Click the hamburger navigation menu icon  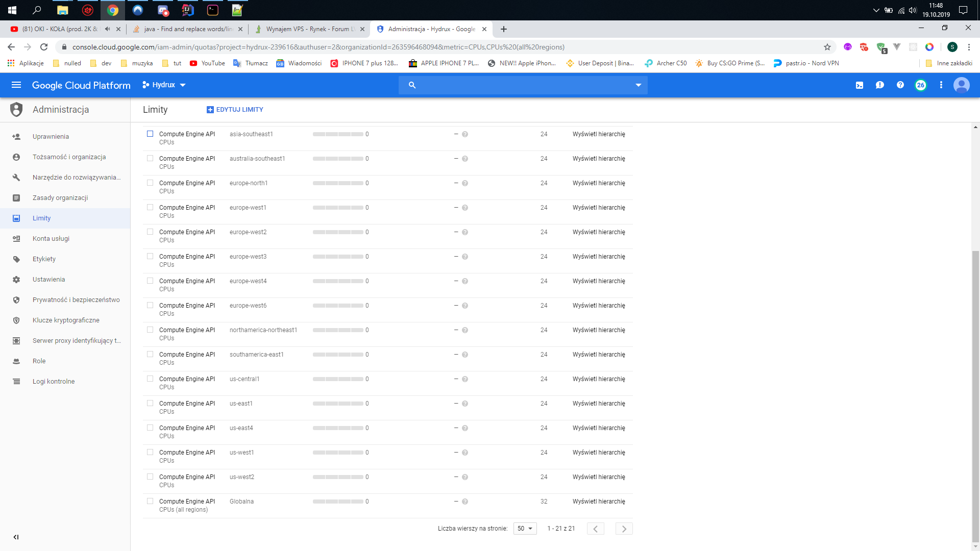16,85
